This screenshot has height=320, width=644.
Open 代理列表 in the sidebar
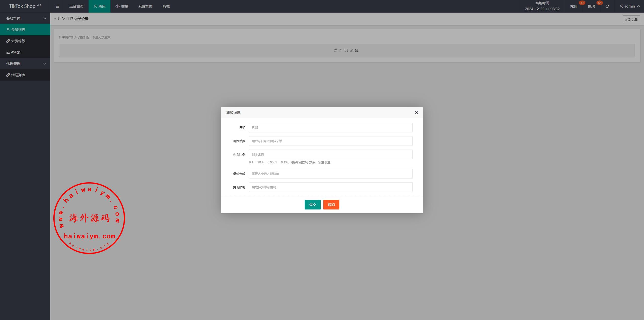(x=18, y=75)
